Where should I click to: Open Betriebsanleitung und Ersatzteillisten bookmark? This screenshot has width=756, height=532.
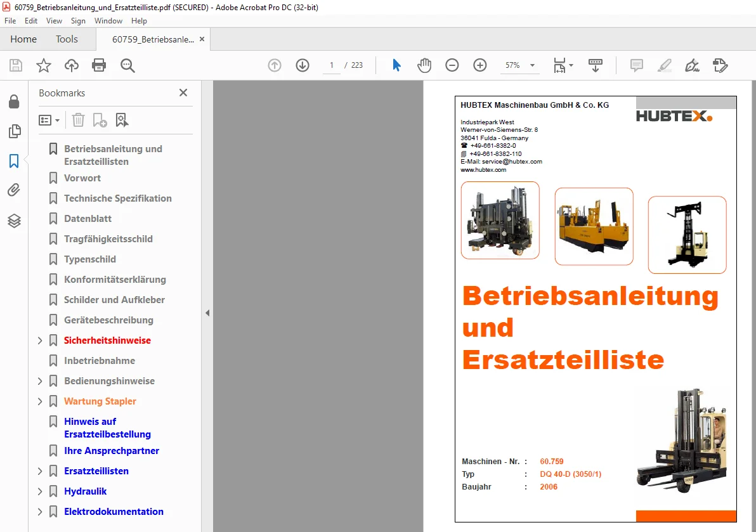(113, 155)
